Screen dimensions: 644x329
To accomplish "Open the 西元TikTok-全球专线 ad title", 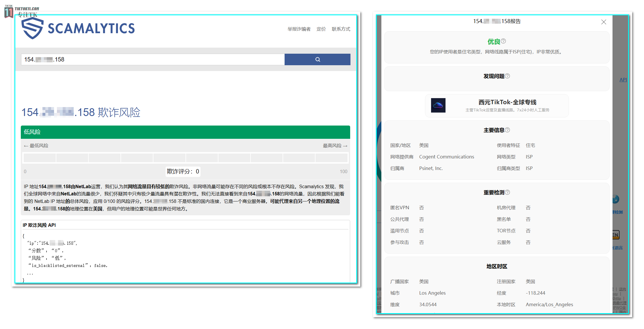I will tap(507, 102).
